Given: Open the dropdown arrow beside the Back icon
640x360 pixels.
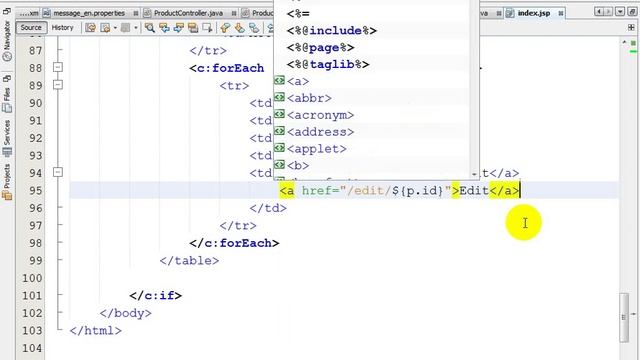Looking at the screenshot, I should click(x=115, y=28).
